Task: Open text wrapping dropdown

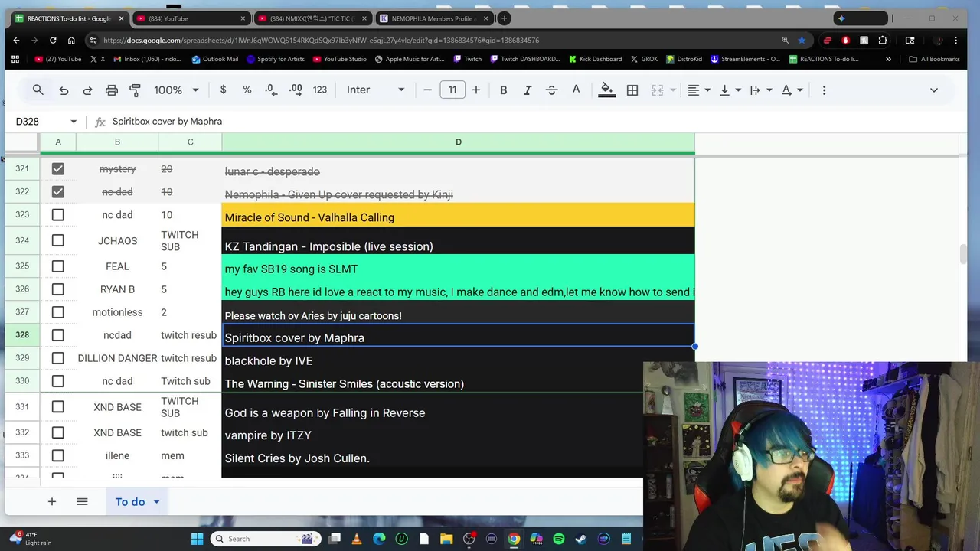Action: click(x=760, y=90)
